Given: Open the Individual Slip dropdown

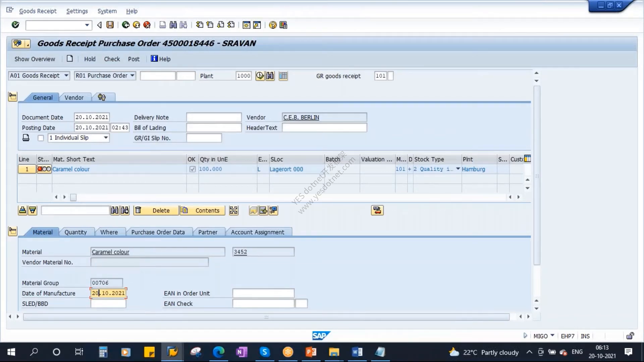Looking at the screenshot, I should pos(106,138).
